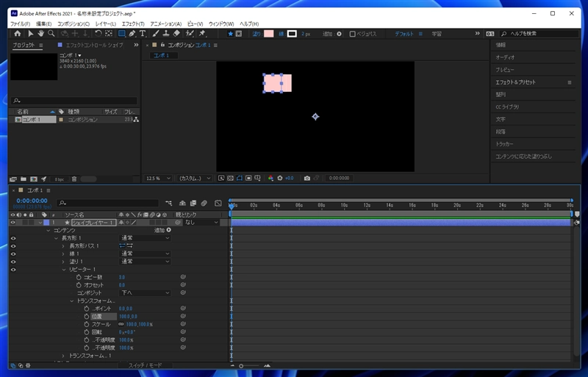The height and width of the screenshot is (377, 588).
Task: Toggle visibility eye of シェイプレイヤー 1
Action: (x=13, y=222)
